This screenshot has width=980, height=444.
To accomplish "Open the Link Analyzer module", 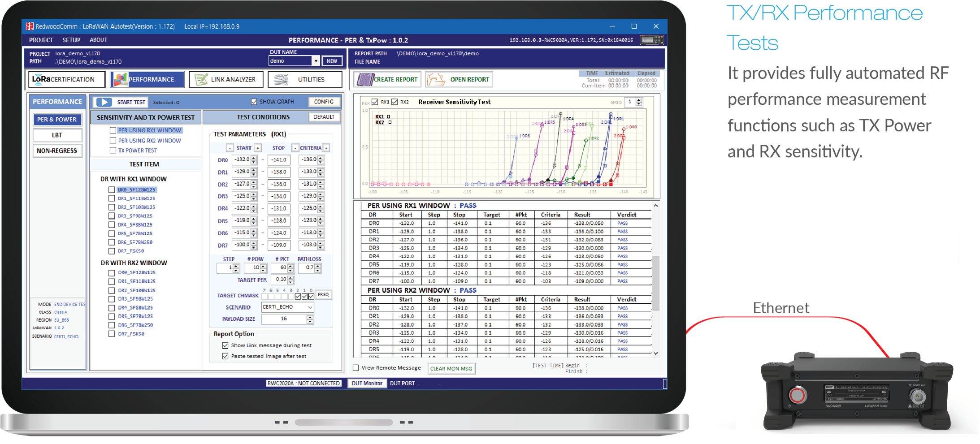I will click(225, 79).
